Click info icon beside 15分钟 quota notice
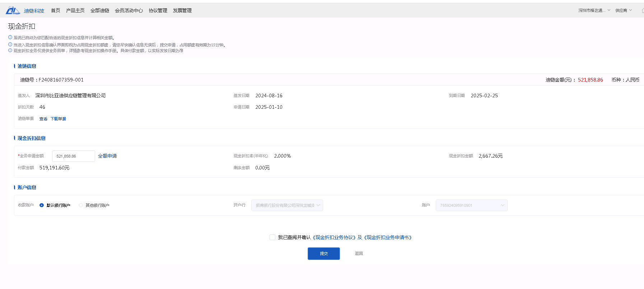The image size is (644, 289). [x=10, y=45]
